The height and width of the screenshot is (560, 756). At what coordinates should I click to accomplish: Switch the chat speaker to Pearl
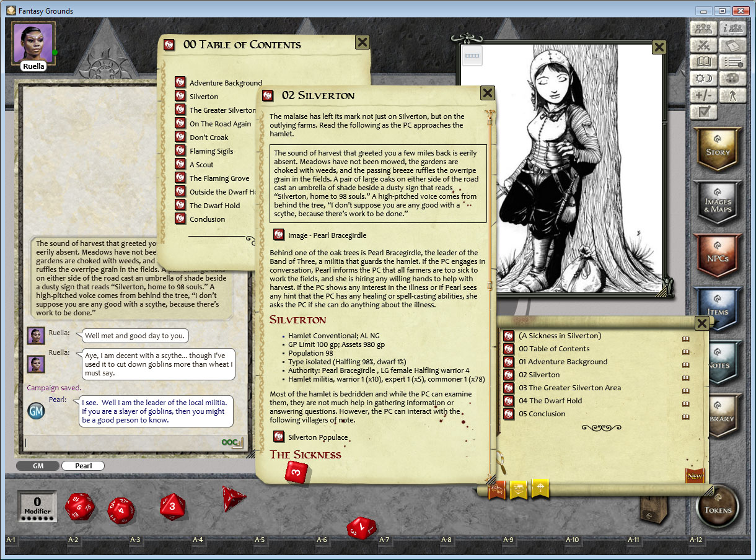click(x=83, y=465)
